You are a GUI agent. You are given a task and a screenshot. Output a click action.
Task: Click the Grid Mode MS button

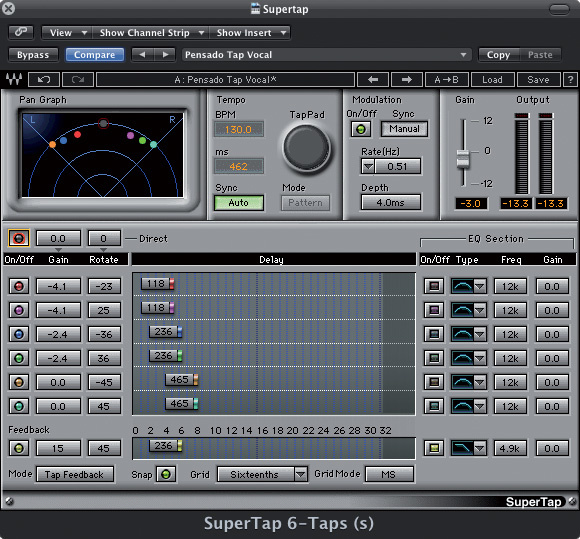point(389,474)
